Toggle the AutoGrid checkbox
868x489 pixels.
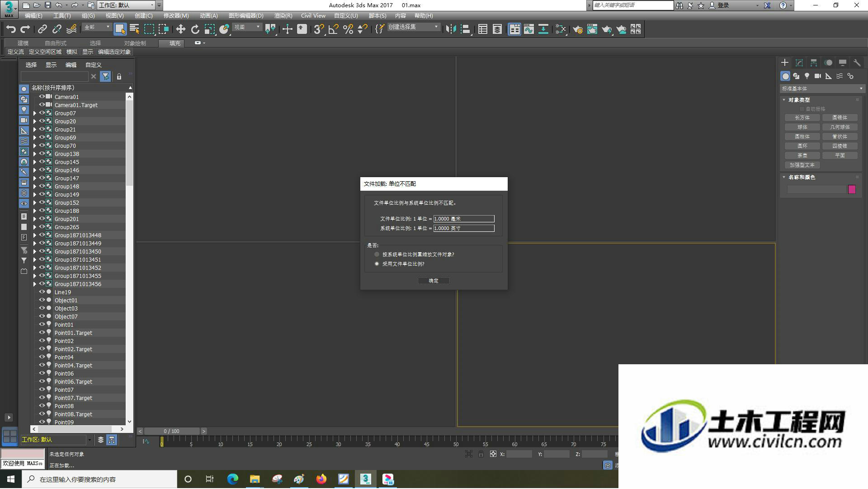click(x=802, y=109)
